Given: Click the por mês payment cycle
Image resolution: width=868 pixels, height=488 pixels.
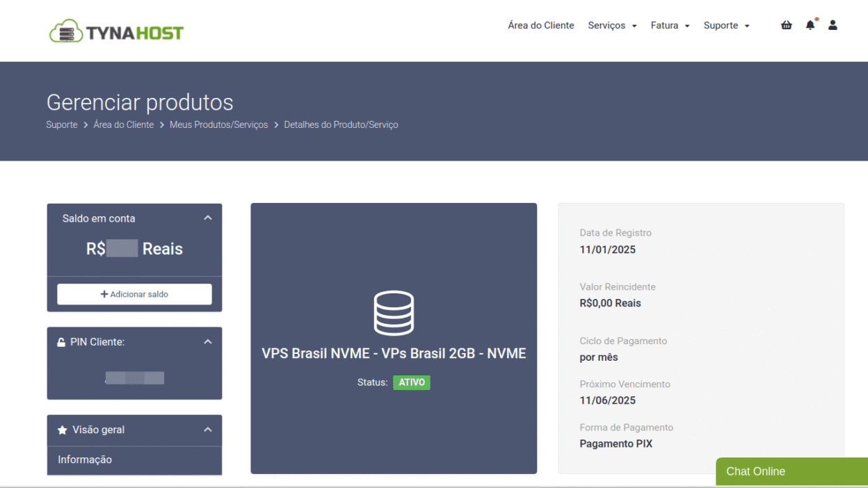Looking at the screenshot, I should pos(599,357).
